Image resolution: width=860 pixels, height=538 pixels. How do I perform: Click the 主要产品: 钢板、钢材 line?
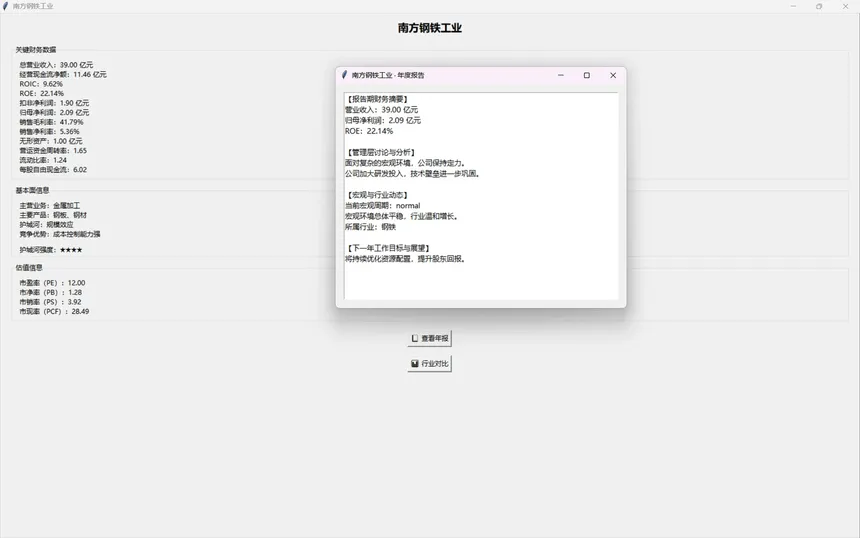tap(53, 215)
